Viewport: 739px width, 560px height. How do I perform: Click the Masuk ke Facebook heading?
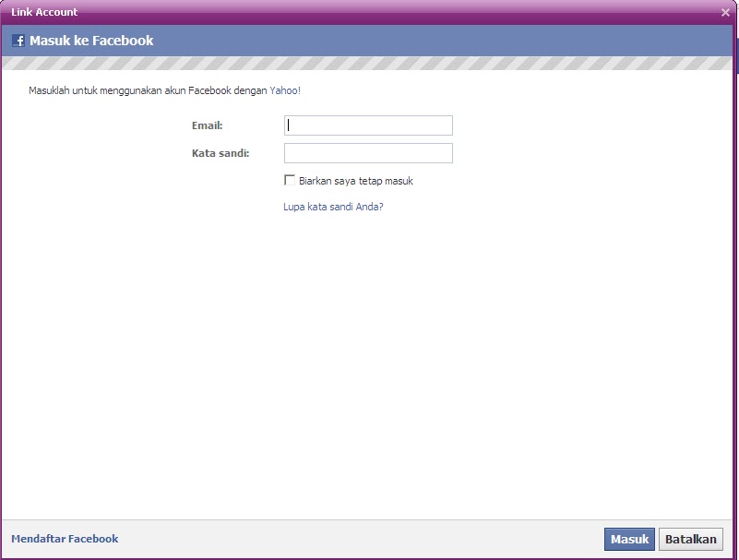pos(91,41)
